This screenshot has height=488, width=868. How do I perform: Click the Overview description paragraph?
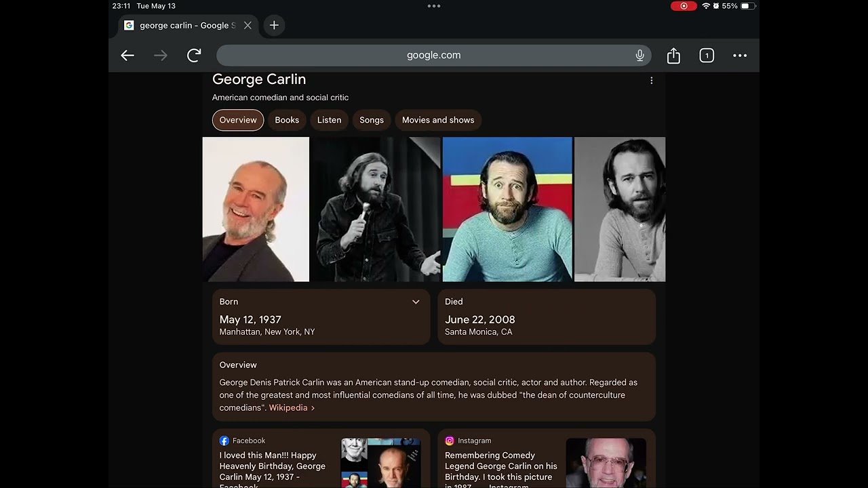(x=429, y=395)
